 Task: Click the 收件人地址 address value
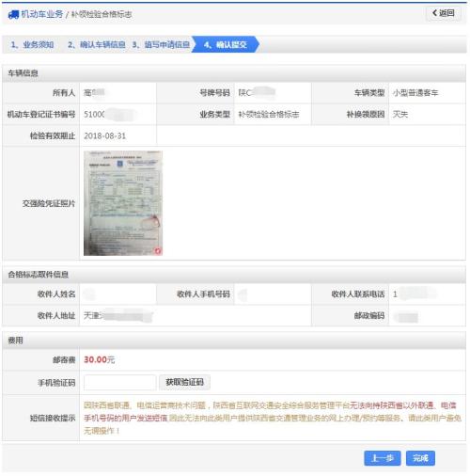(x=118, y=315)
